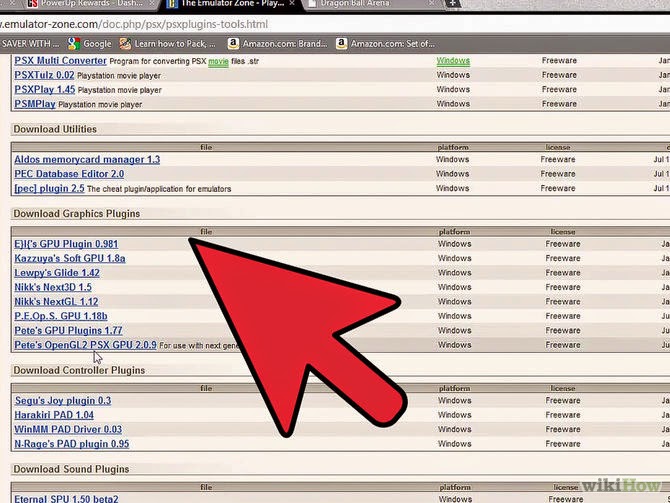This screenshot has width=670, height=503.
Task: Open Harakiri PAD 1.04 link
Action: (x=54, y=415)
